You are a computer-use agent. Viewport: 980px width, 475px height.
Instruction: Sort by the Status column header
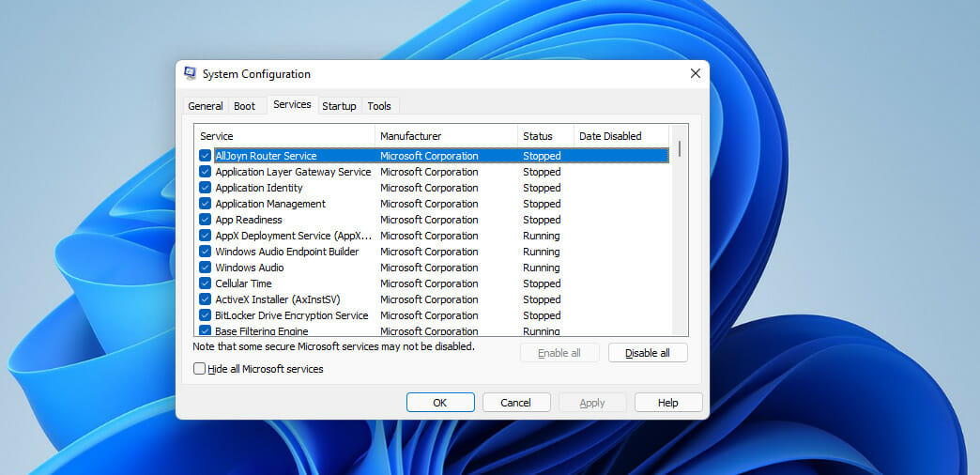(x=545, y=136)
